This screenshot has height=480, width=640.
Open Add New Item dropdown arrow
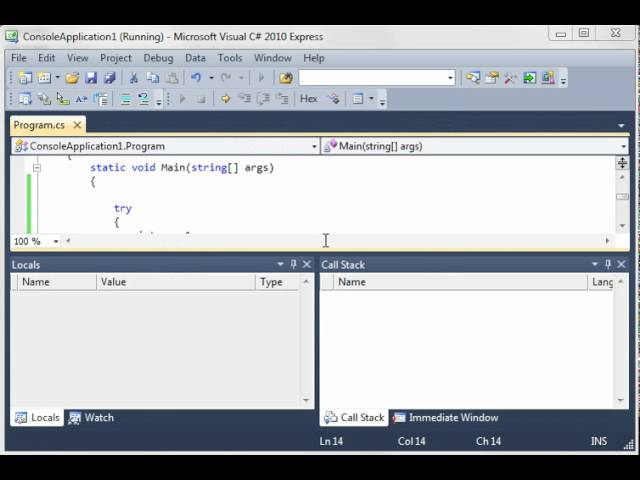[58, 78]
